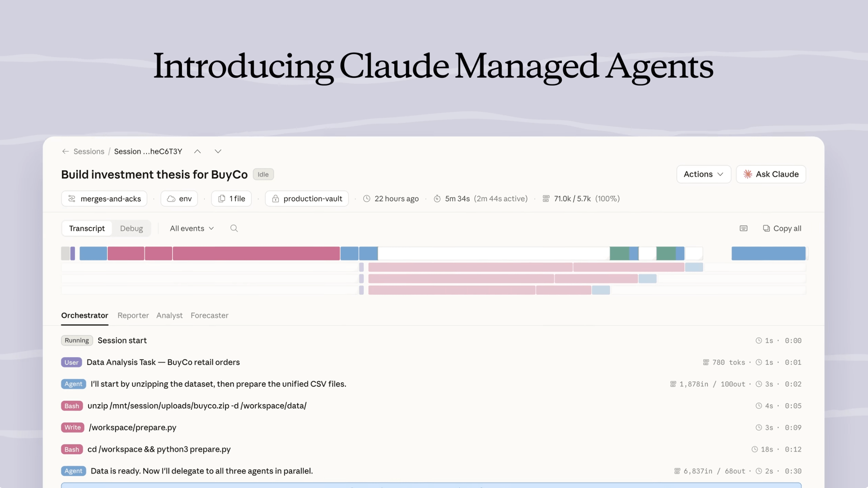Click the 'Session ...heC6T3Y' breadcrumb
Screen dimensions: 868x488
pos(148,151)
